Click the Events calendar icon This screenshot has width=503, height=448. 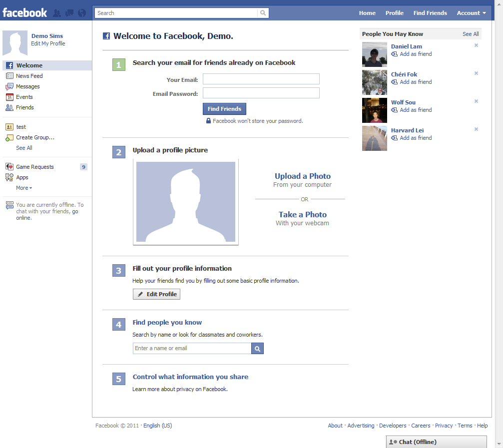click(x=9, y=97)
